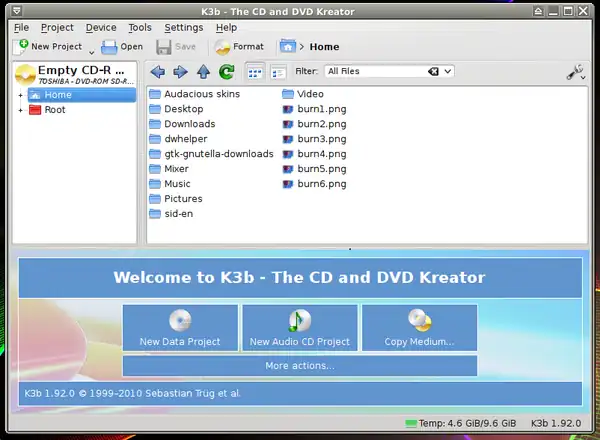Click the More actions... button
The image size is (600, 440).
tap(299, 366)
